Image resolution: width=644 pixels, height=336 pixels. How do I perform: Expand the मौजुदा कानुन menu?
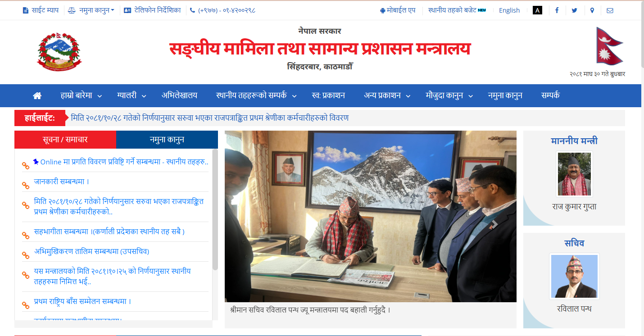point(449,95)
